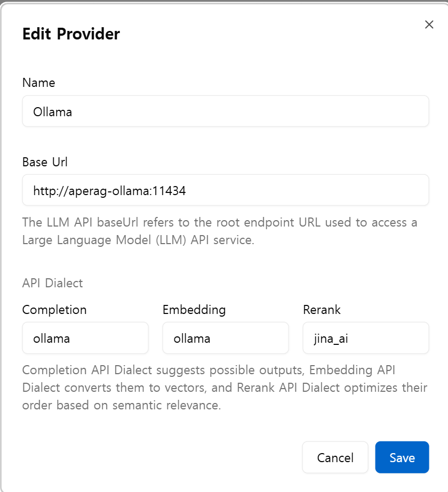This screenshot has width=448, height=492.
Task: Click the Base Url input field
Action: tap(226, 190)
